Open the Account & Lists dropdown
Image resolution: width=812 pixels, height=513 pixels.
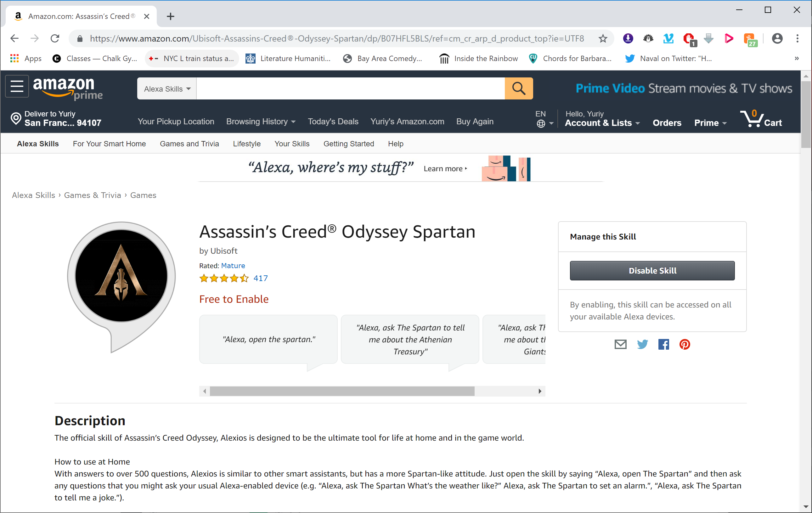[x=602, y=123]
